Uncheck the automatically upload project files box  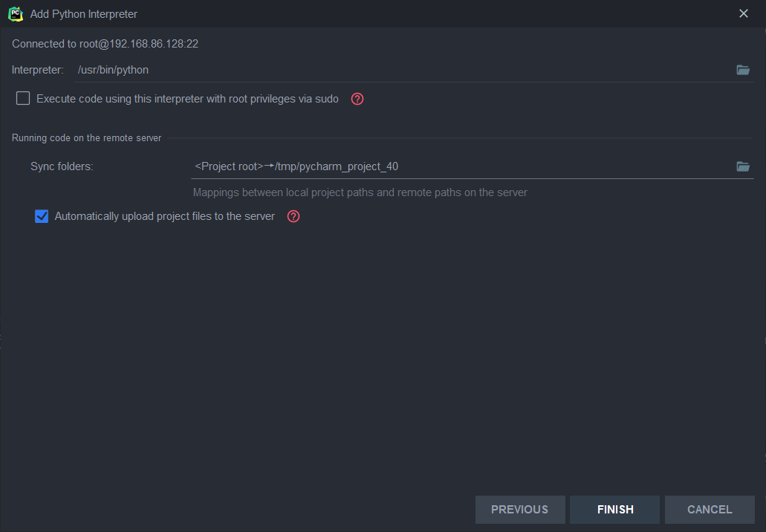click(42, 217)
